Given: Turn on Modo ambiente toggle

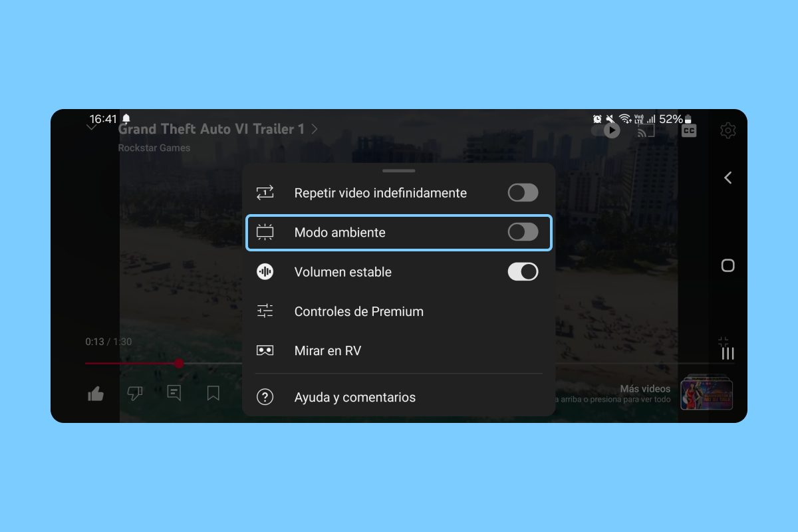Looking at the screenshot, I should point(523,232).
